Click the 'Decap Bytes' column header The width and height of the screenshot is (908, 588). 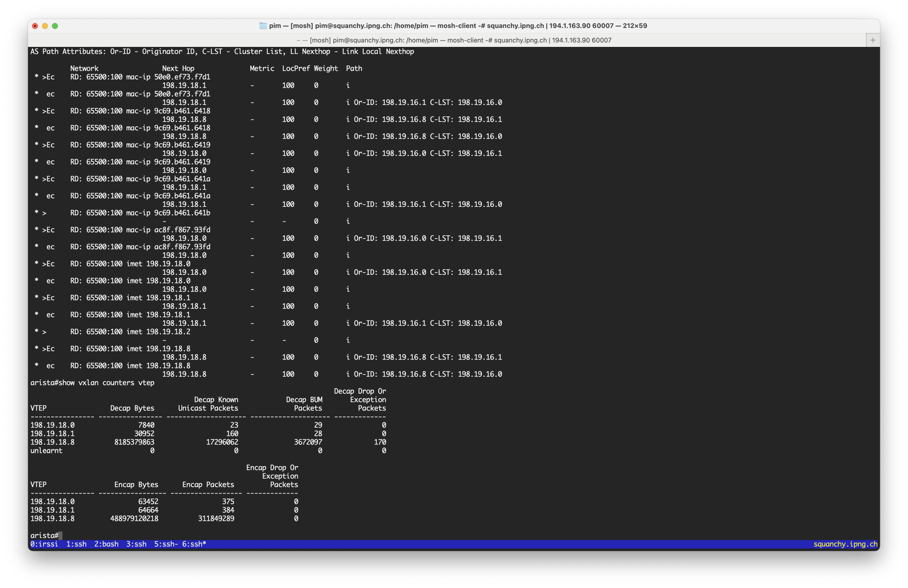[132, 408]
